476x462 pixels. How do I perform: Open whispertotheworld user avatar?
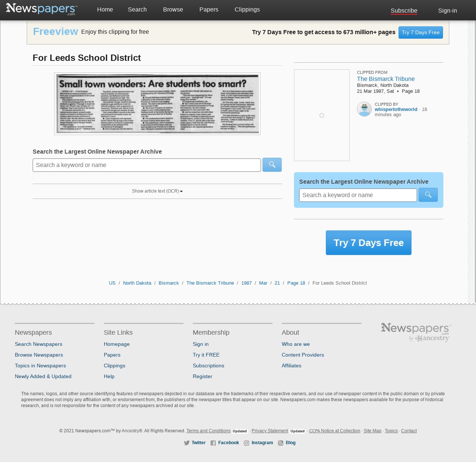(x=364, y=109)
